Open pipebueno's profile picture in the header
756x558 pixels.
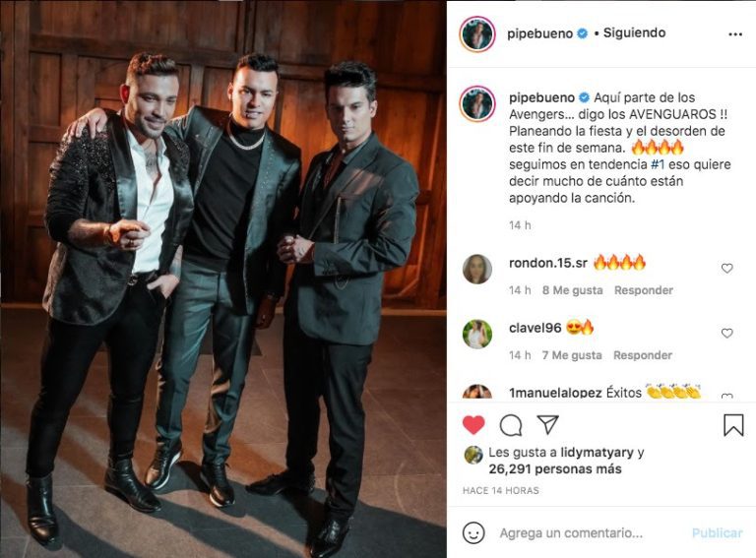pos(477,34)
